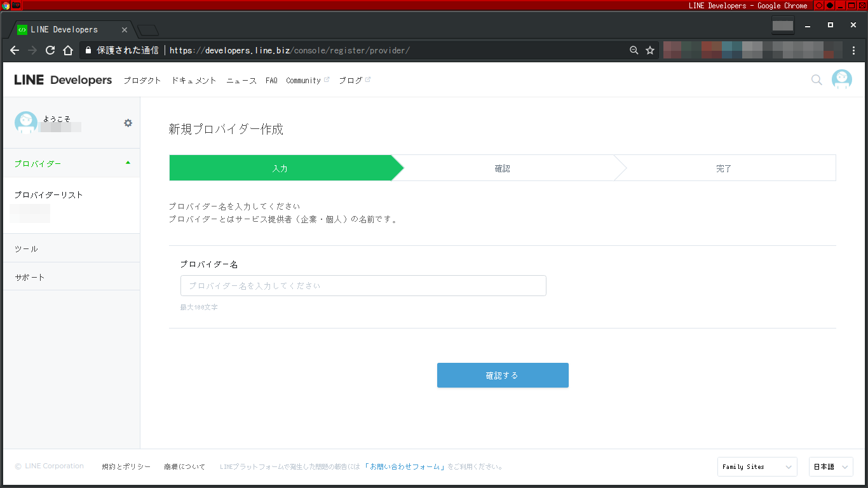This screenshot has width=868, height=488.
Task: Open the Family Sites dropdown
Action: tap(757, 466)
